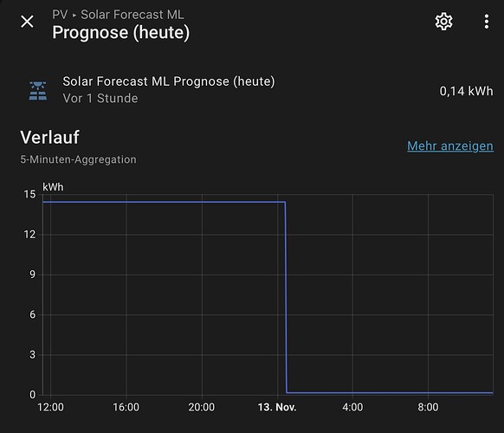The image size is (504, 433).
Task: Open entity settings gear icon
Action: tap(444, 22)
